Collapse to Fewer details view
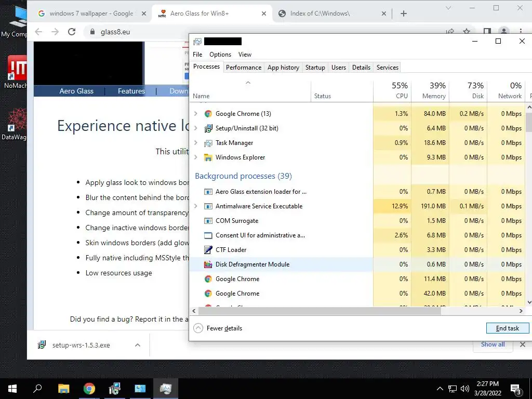This screenshot has width=532, height=399. point(218,328)
